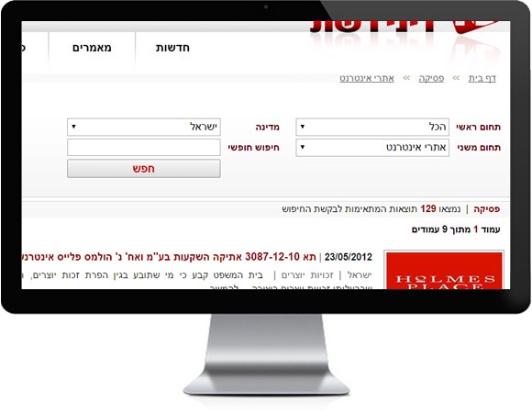Open the מאמרים navigation tab

[x=92, y=48]
